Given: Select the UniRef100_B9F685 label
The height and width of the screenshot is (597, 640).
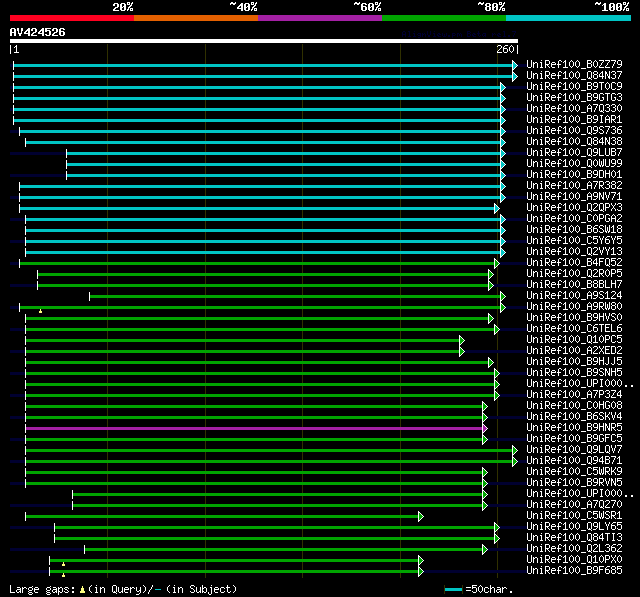Looking at the screenshot, I should 574,571.
